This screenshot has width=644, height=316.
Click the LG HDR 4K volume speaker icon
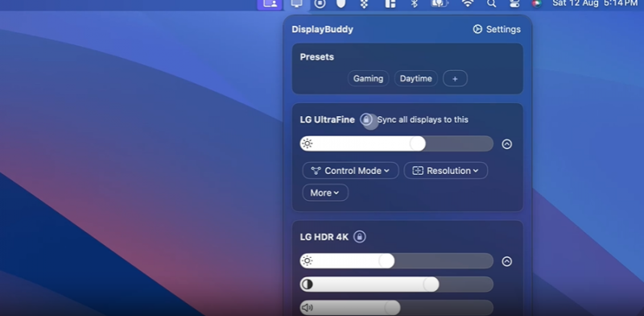tap(308, 308)
